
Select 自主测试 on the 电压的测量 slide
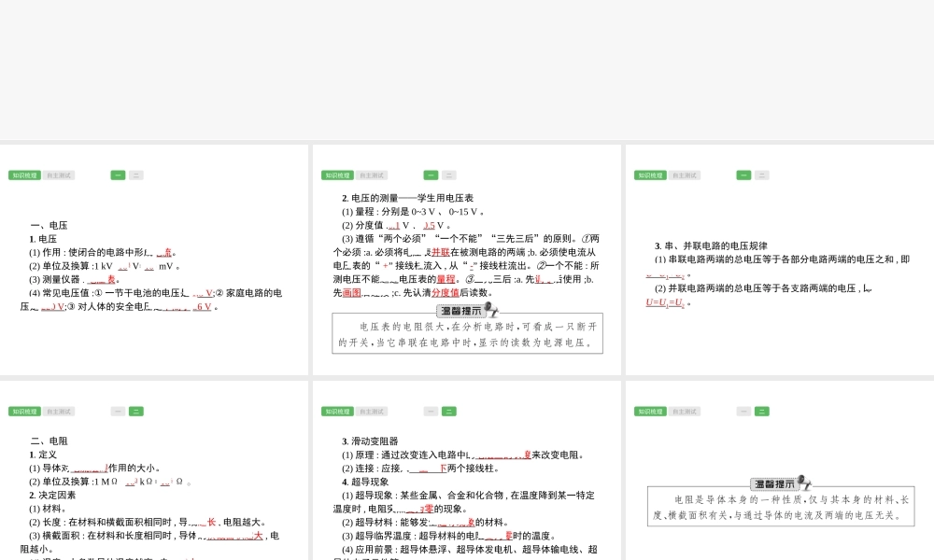coord(372,175)
